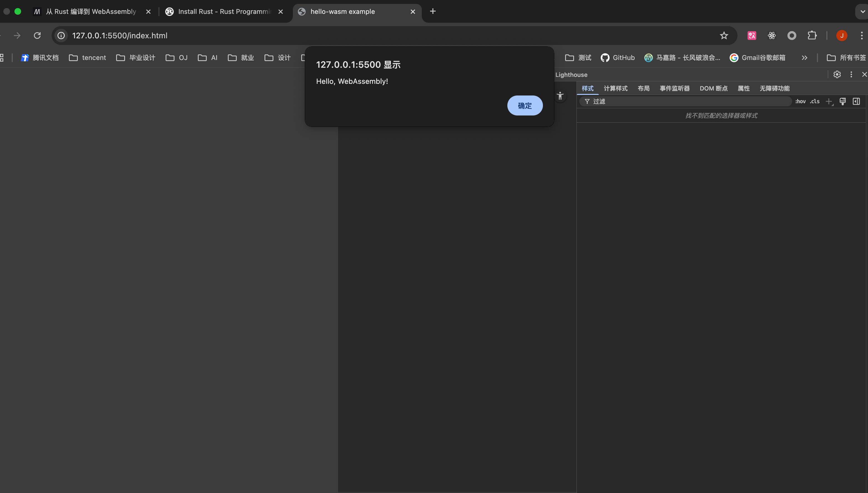Viewport: 868px width, 493px height.
Task: Switch to the 计算样式 tab
Action: coord(615,88)
